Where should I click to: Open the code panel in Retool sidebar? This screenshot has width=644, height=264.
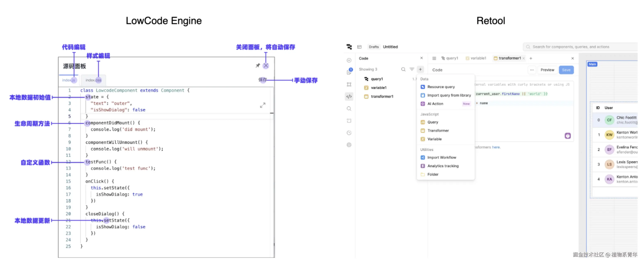[x=349, y=96]
